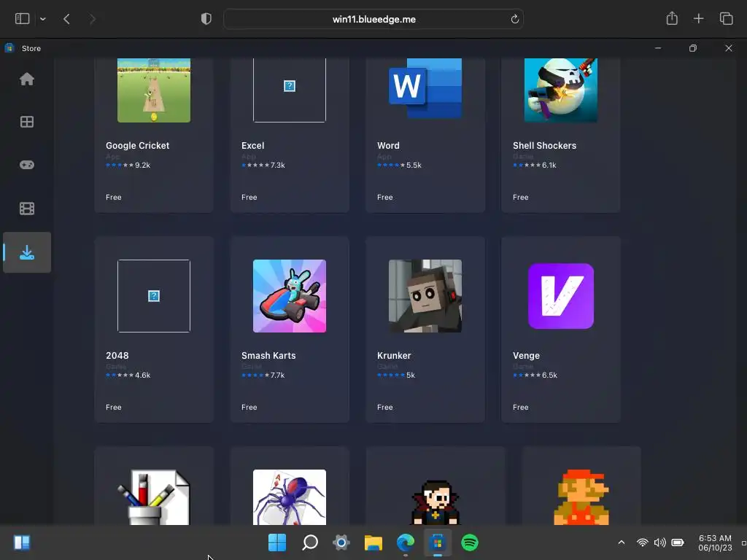The height and width of the screenshot is (560, 747).
Task: Open Settings gear from taskbar
Action: 341,542
